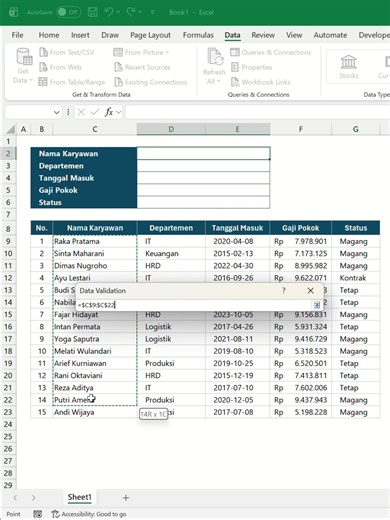Viewport: 390px width, 520px height.
Task: Click the Select All corner triangle
Action: pos(11,129)
